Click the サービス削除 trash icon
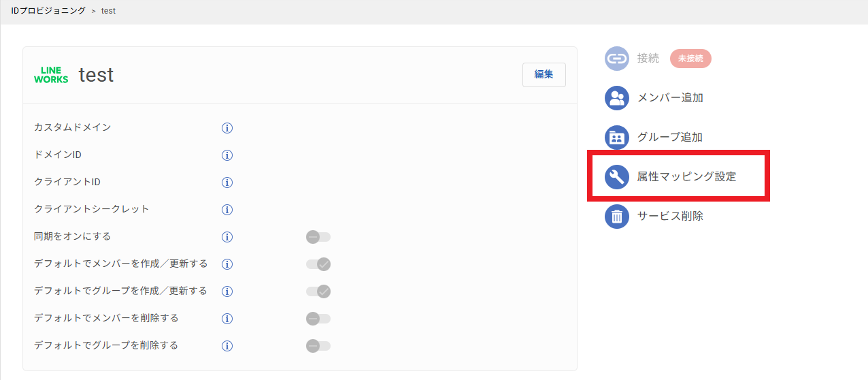 tap(617, 217)
